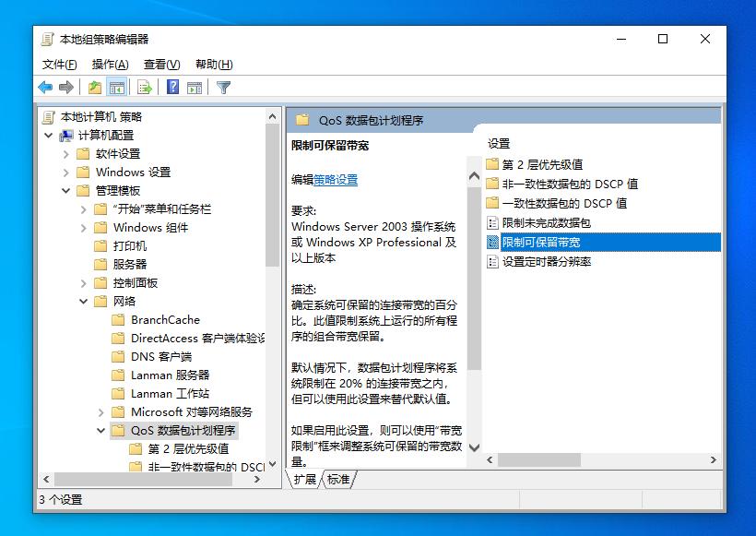Click the back navigation arrow icon
Viewport: 756px width, 536px height.
click(x=45, y=87)
